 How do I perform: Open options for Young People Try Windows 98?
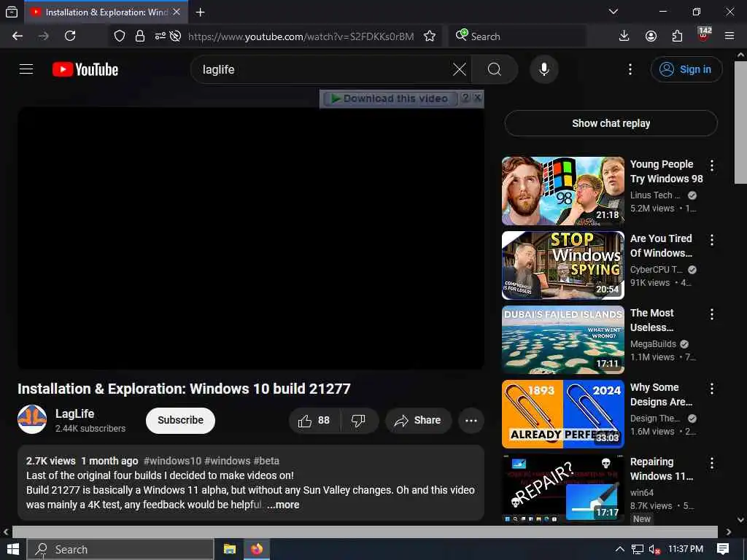pyautogui.click(x=712, y=166)
